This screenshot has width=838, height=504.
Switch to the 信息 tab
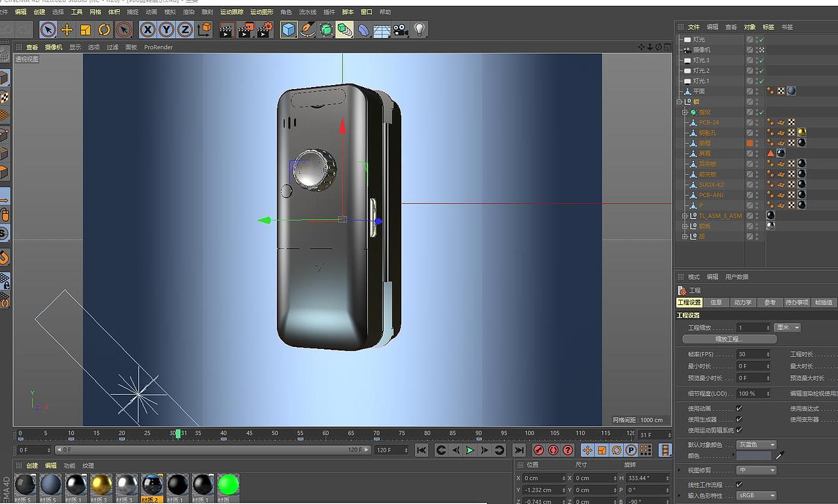[x=716, y=302]
